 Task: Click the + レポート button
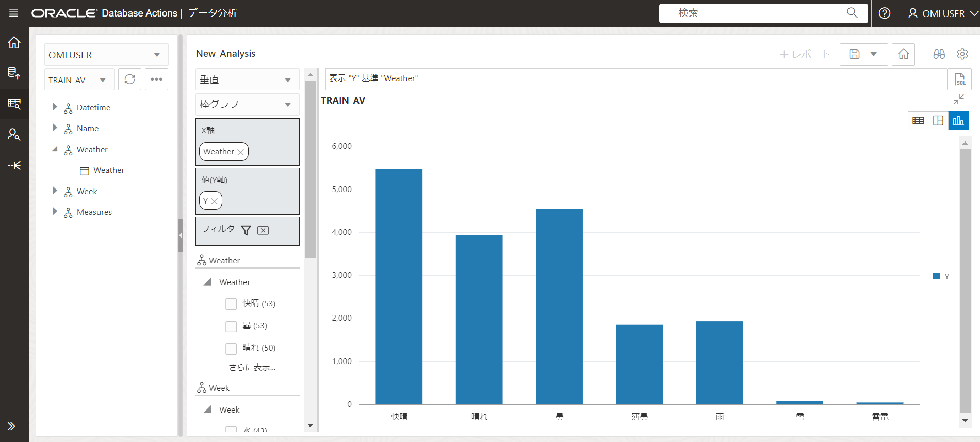pyautogui.click(x=805, y=54)
